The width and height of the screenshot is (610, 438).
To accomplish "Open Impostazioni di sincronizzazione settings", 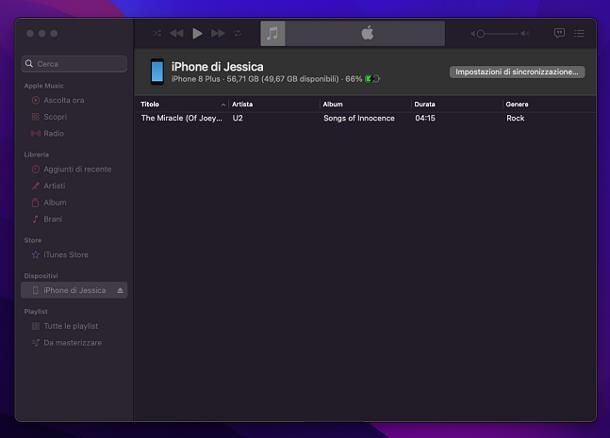I will (x=517, y=72).
